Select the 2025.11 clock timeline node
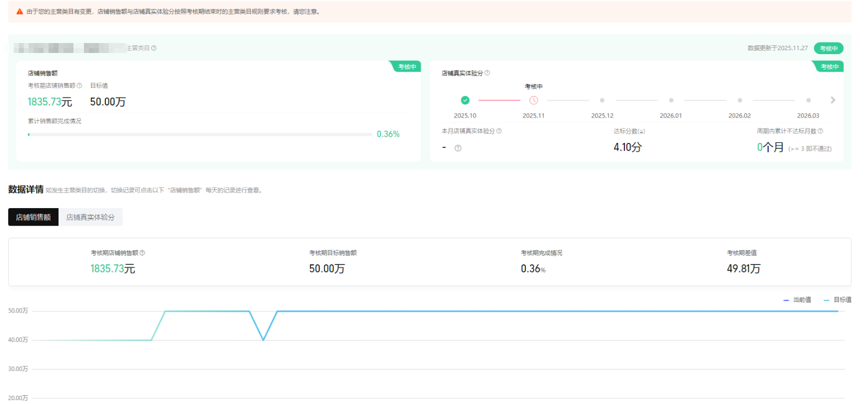868x404 pixels. coord(533,100)
